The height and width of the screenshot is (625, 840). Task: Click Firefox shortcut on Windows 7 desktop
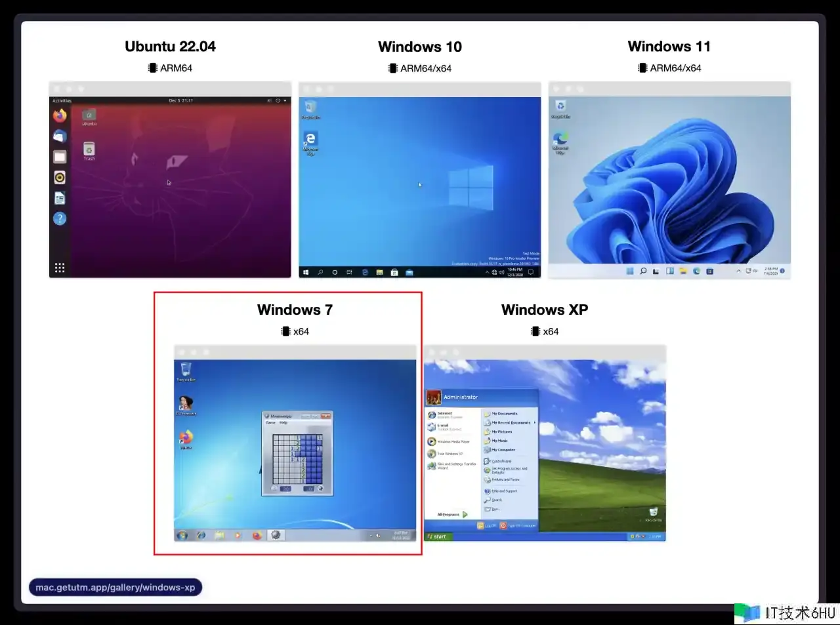[186, 439]
